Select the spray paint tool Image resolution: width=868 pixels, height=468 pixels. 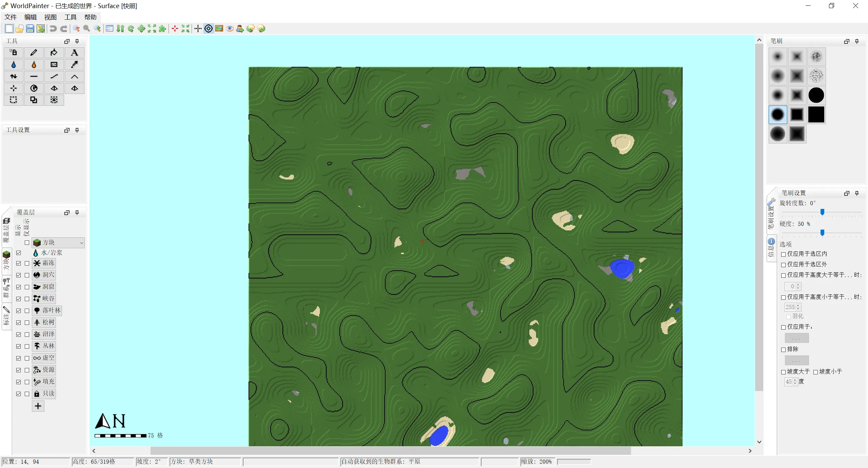13,53
